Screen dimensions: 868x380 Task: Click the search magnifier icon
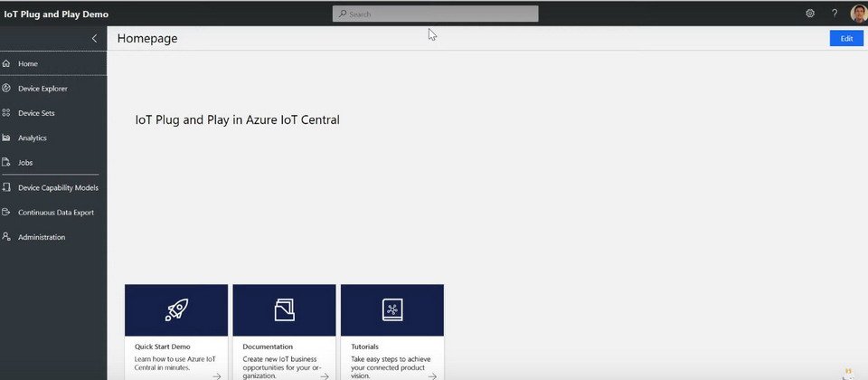(343, 14)
